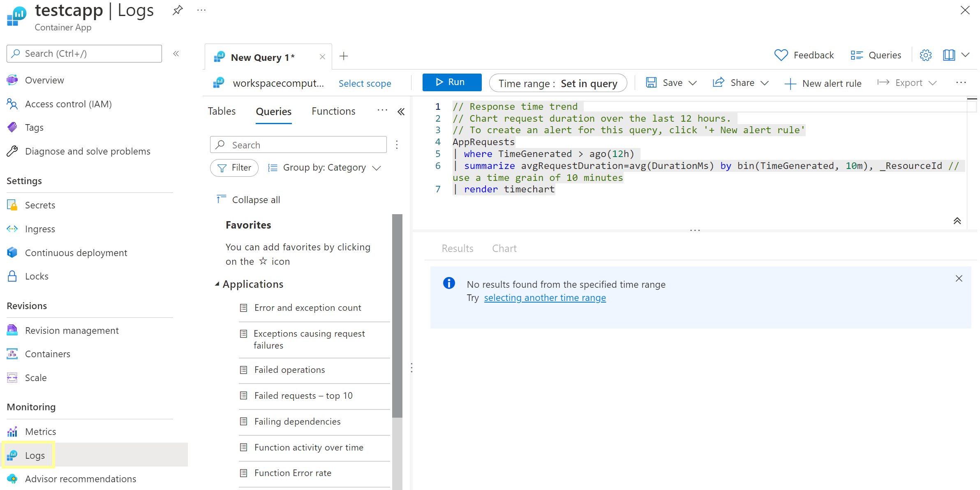The height and width of the screenshot is (490, 980).
Task: Switch to the Tables tab
Action: tap(222, 111)
